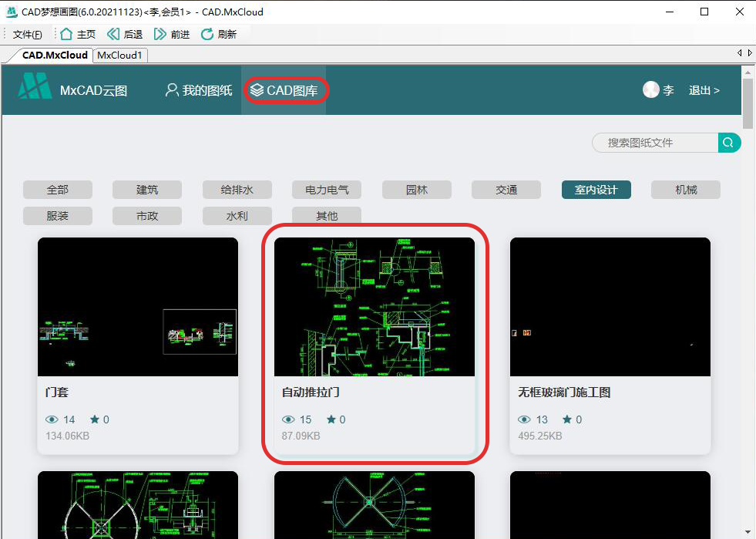Viewport: 756px width, 539px height.
Task: Select the 电力电气 category filter
Action: (327, 190)
